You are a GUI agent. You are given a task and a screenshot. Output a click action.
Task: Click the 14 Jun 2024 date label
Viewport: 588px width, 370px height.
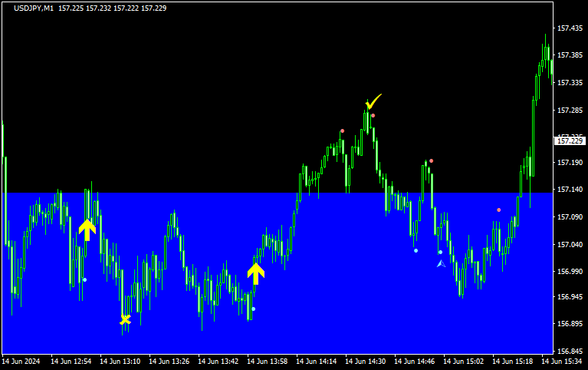[x=22, y=361]
